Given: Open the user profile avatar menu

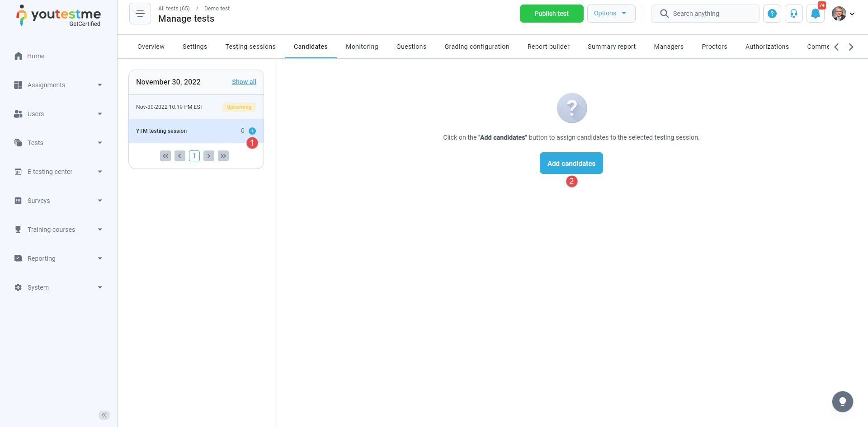Looking at the screenshot, I should pos(843,14).
